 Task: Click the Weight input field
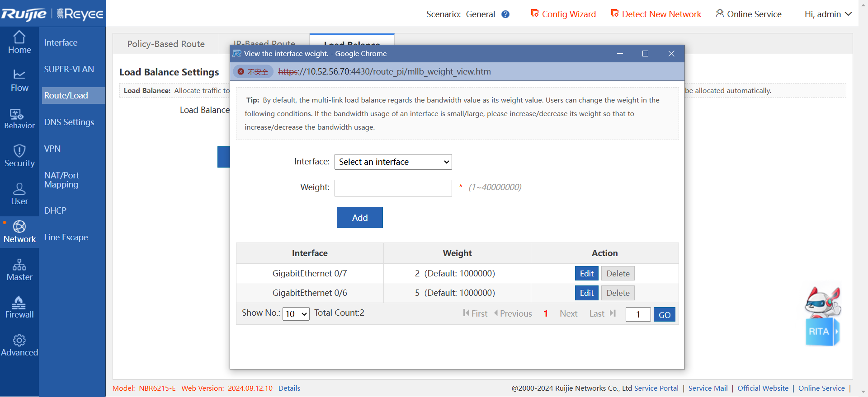click(x=393, y=188)
